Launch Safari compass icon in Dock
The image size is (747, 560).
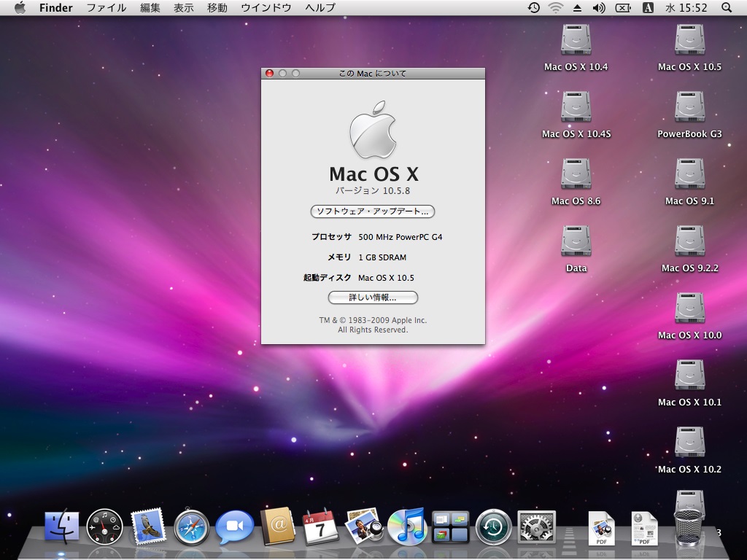[192, 527]
